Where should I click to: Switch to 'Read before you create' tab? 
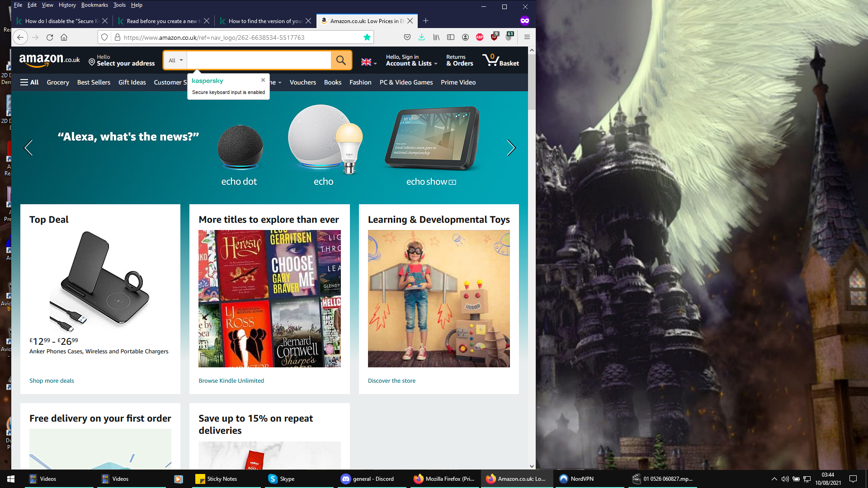(161, 21)
